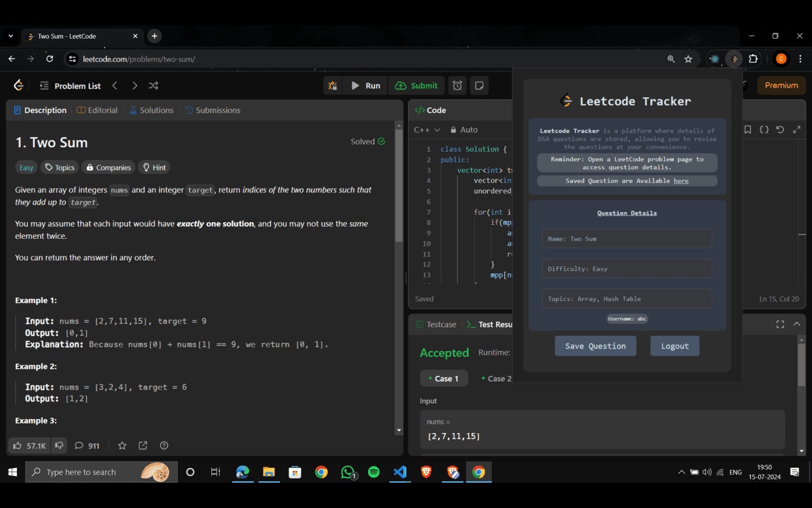The width and height of the screenshot is (812, 508).
Task: Like the problem with thumbs up
Action: point(30,446)
